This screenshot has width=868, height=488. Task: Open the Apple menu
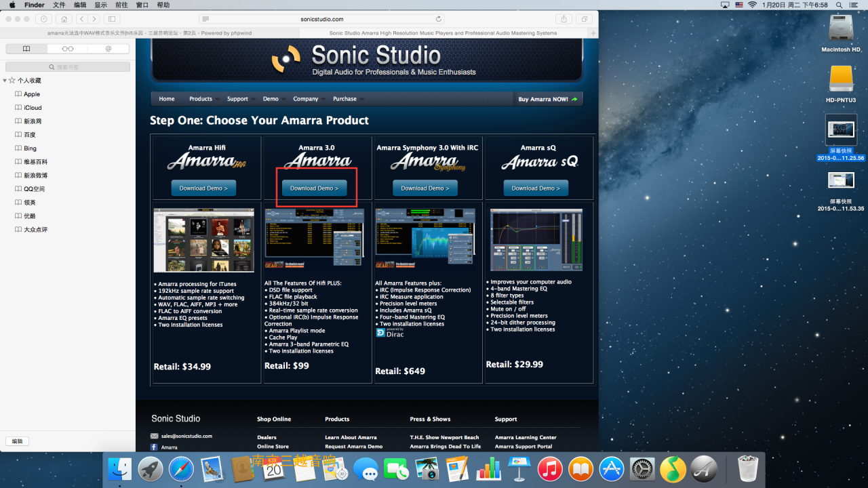click(x=12, y=5)
